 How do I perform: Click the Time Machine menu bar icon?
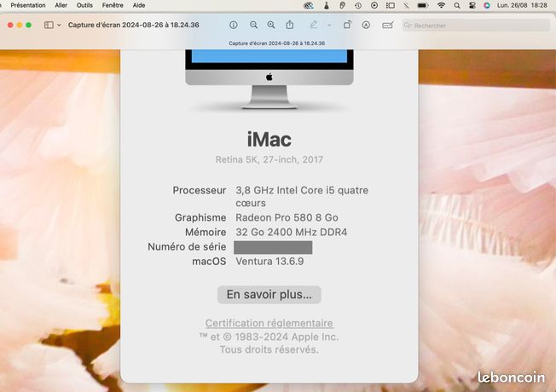click(x=358, y=5)
